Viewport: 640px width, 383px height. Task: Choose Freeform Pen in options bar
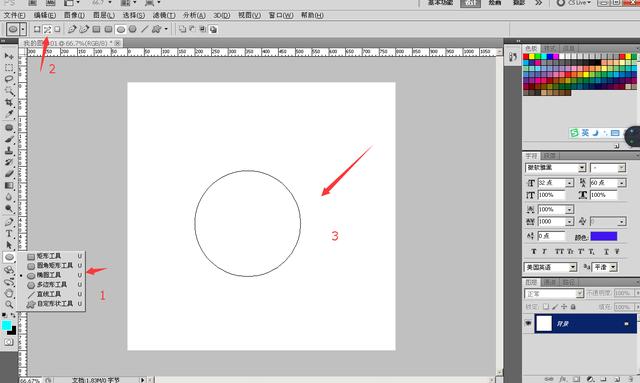pos(84,29)
